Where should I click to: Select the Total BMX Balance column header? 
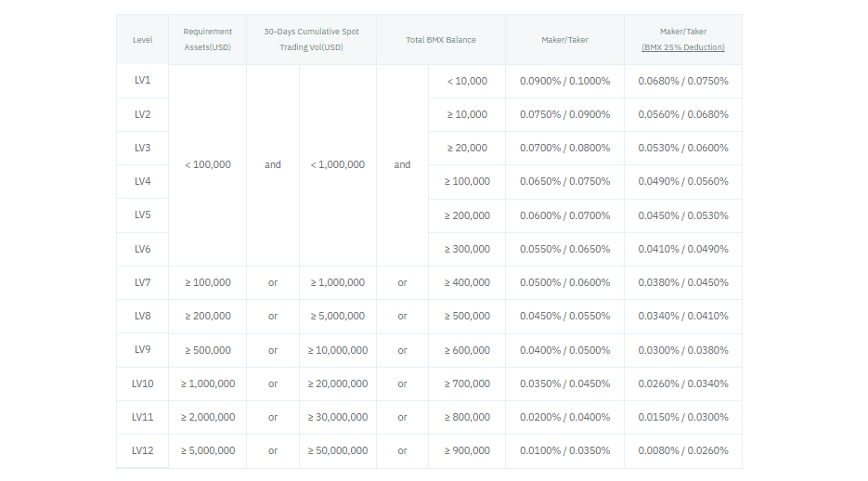coord(441,40)
